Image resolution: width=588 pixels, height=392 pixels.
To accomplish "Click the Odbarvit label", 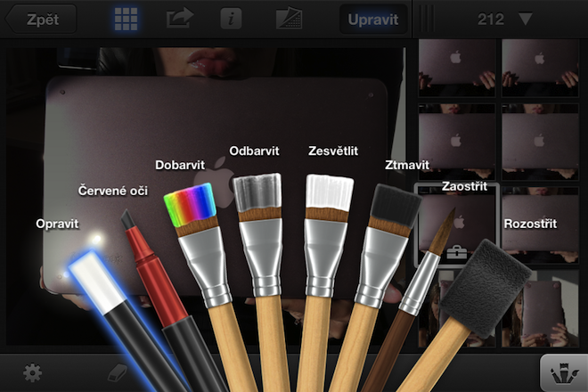I will click(254, 151).
